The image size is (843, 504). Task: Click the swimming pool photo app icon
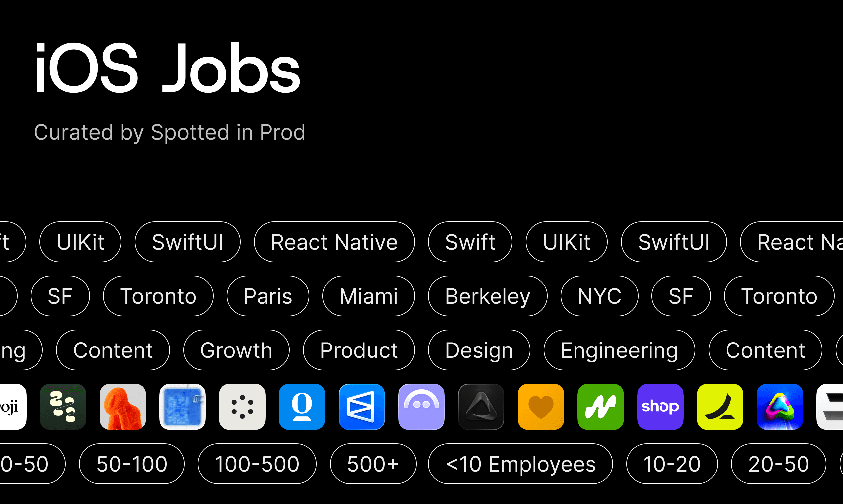(183, 407)
